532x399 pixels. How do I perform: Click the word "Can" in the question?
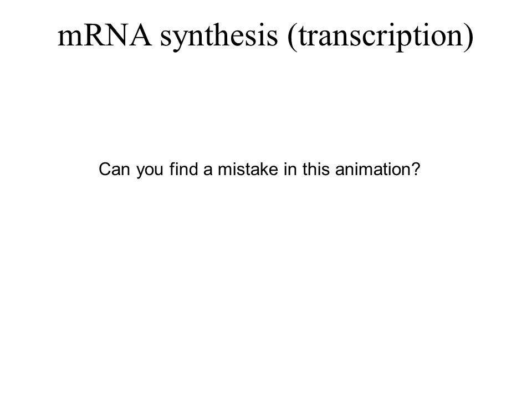[114, 169]
